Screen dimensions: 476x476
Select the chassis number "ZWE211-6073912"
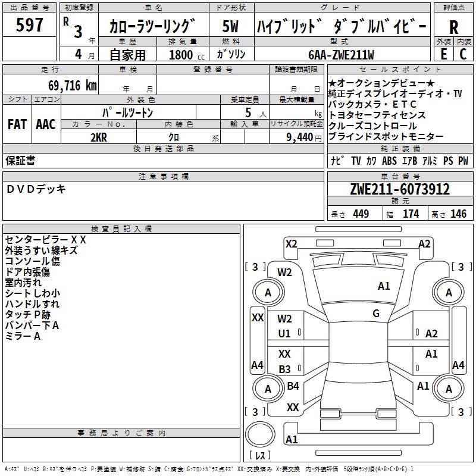[400, 189]
